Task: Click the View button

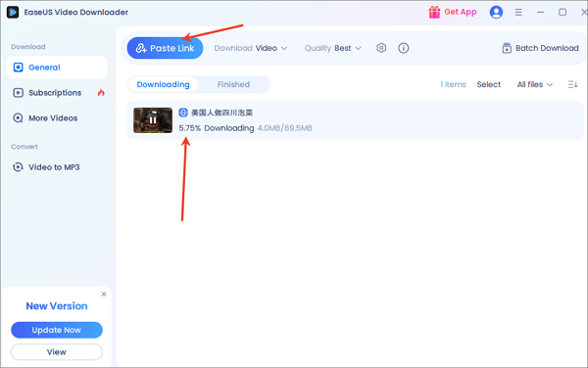Action: (x=57, y=352)
